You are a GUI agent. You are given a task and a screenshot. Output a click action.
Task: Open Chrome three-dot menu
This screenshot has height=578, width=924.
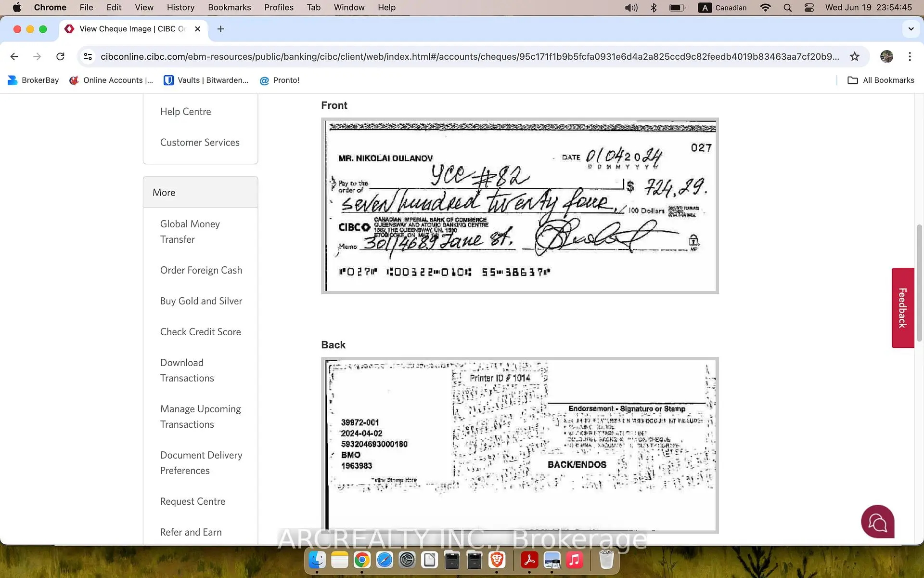pos(910,57)
